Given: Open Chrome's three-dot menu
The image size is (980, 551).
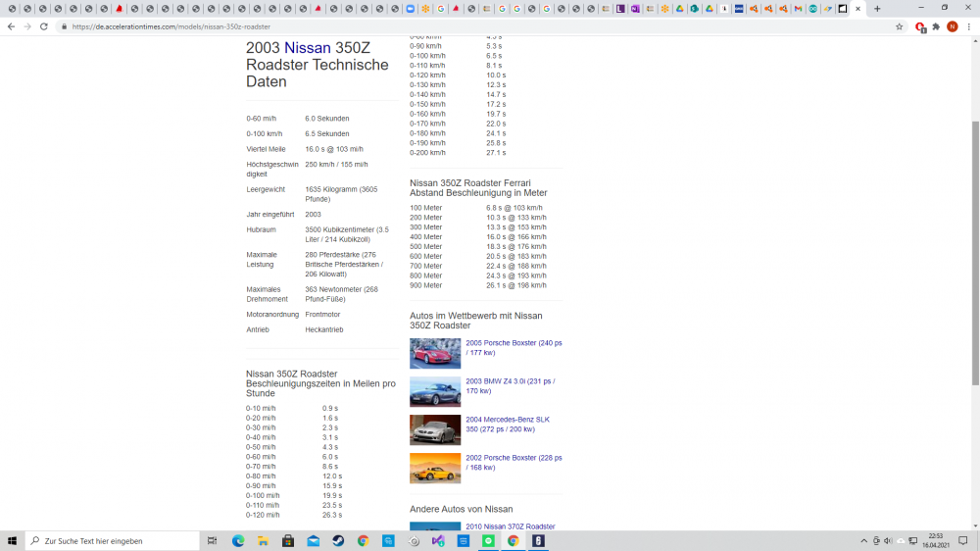Looking at the screenshot, I should pos(969,26).
